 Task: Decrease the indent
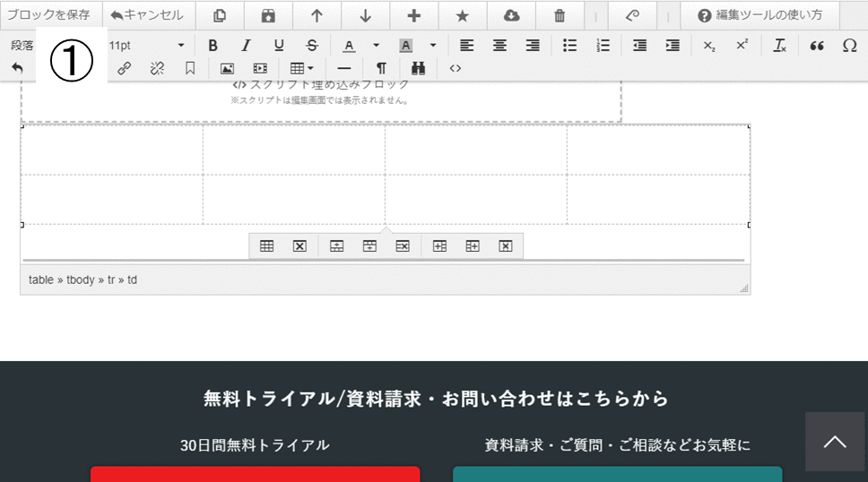(x=639, y=46)
